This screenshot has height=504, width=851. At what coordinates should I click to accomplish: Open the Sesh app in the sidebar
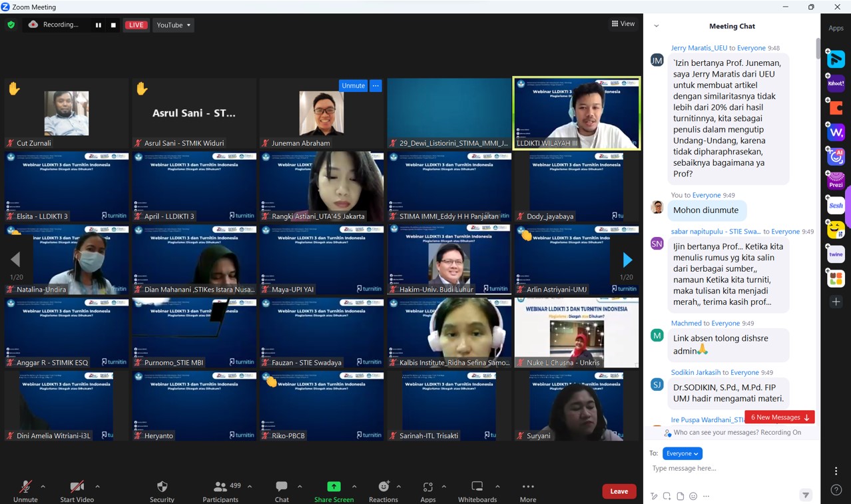click(836, 206)
